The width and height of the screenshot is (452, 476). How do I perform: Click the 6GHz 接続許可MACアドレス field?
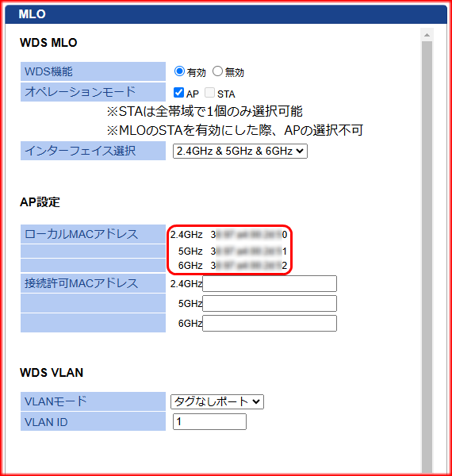pos(270,324)
